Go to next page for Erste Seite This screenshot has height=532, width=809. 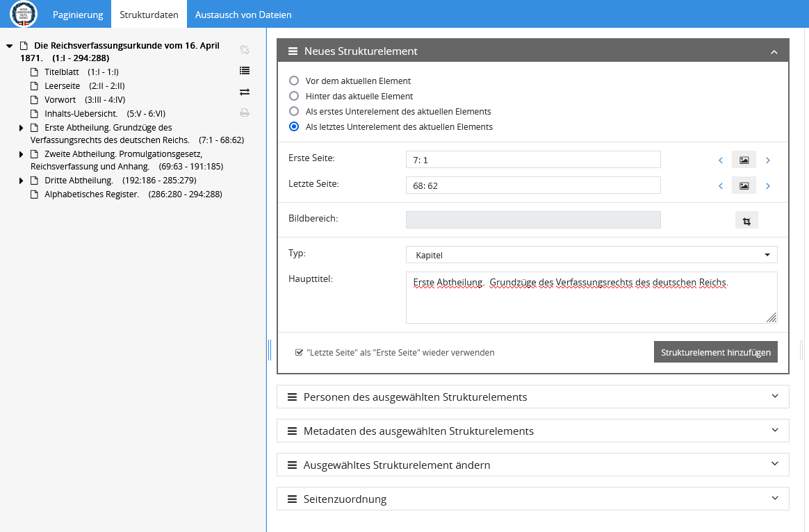(x=768, y=160)
